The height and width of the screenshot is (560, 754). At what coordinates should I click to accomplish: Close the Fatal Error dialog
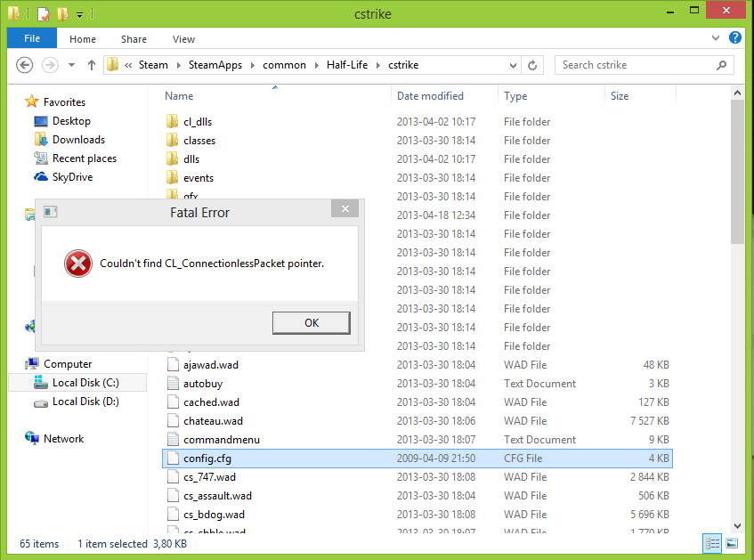[345, 208]
